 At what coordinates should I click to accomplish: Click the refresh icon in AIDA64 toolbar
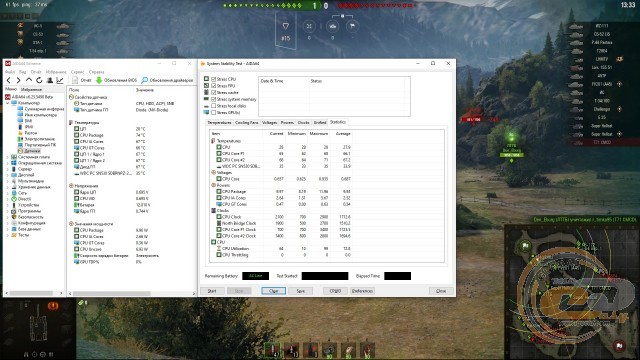coord(39,80)
